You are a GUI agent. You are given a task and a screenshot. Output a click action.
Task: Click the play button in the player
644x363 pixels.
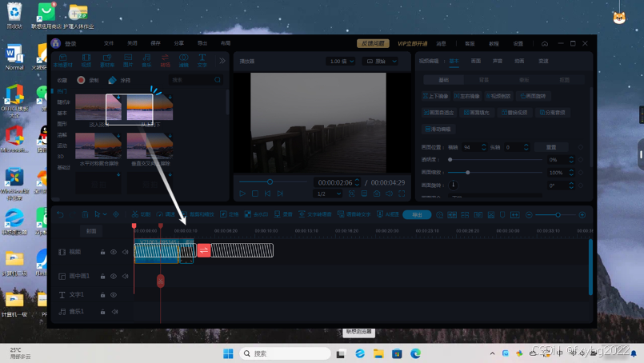click(x=242, y=193)
